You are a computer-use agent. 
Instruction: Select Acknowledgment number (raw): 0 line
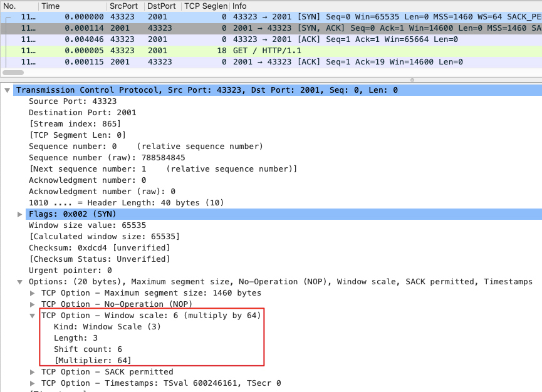tap(102, 192)
